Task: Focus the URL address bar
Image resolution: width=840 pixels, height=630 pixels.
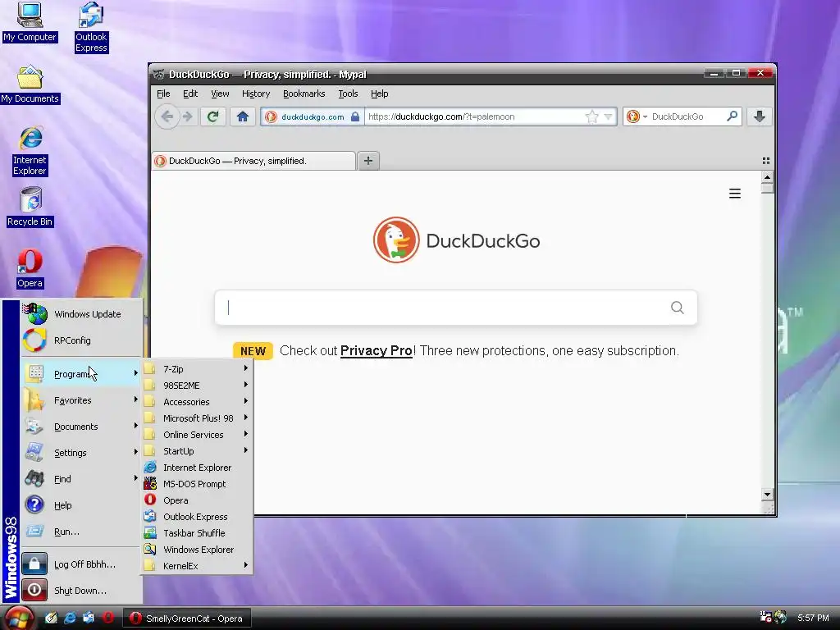Action: [x=474, y=116]
